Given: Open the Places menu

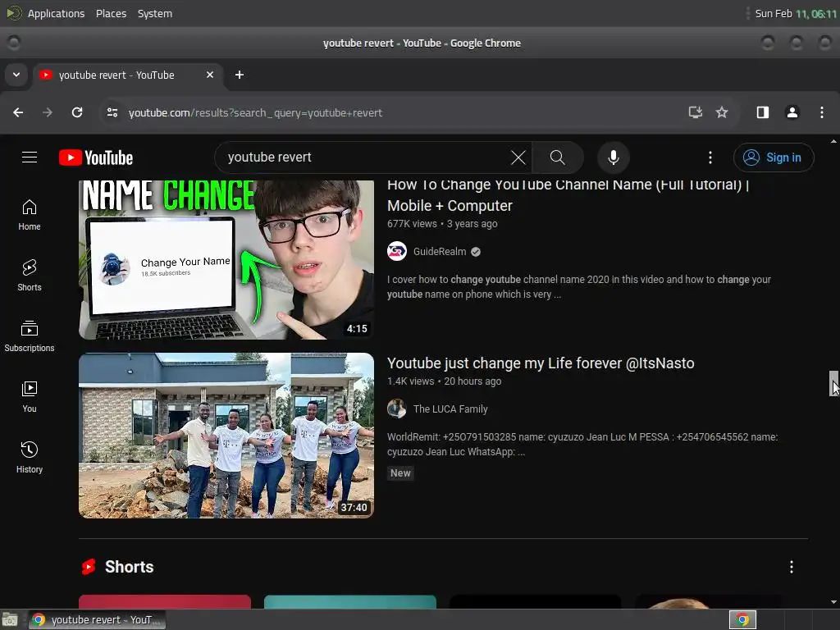Looking at the screenshot, I should coord(111,13).
